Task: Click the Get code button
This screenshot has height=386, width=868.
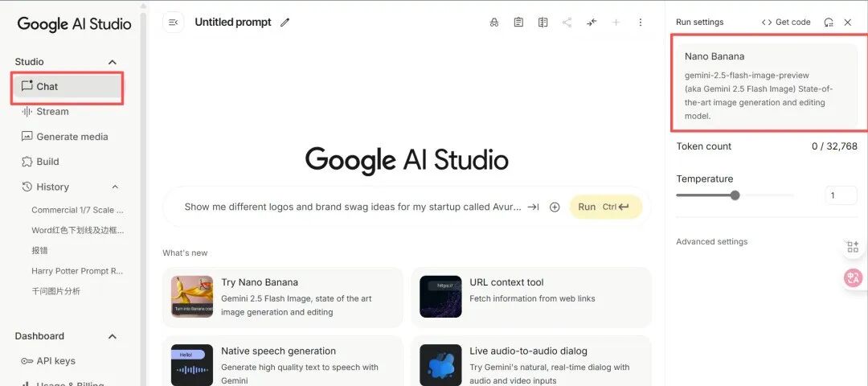Action: 786,23
